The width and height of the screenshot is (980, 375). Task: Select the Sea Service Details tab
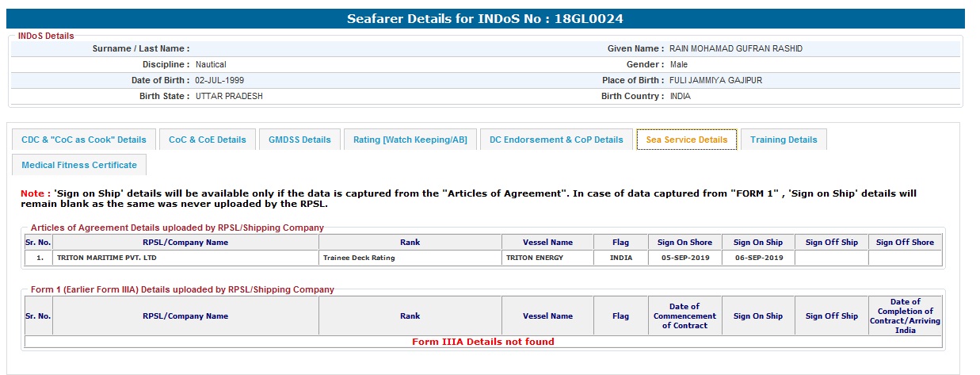pos(687,140)
